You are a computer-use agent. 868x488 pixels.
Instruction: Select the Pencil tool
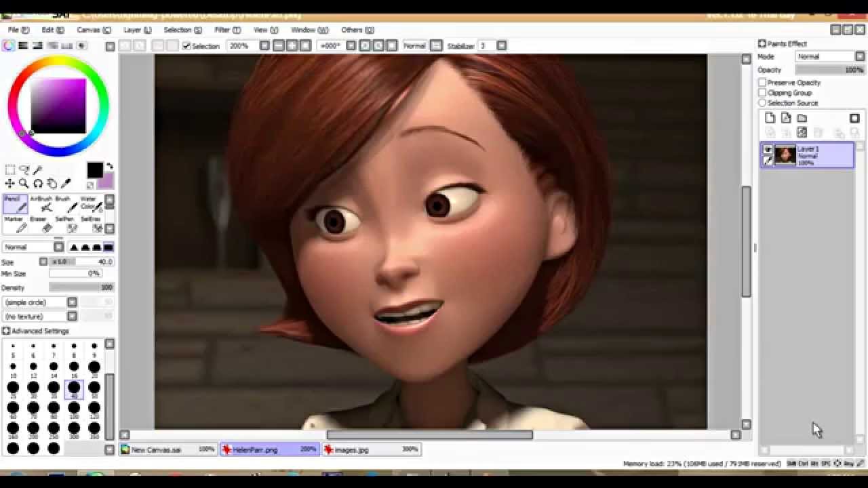(x=14, y=204)
